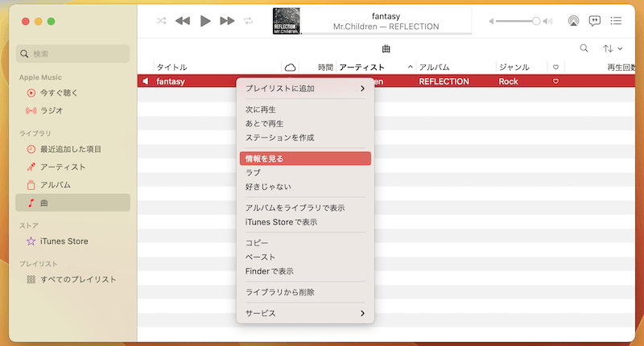This screenshot has height=346, width=644.
Task: Choose ラブ from context menu
Action: 305,173
